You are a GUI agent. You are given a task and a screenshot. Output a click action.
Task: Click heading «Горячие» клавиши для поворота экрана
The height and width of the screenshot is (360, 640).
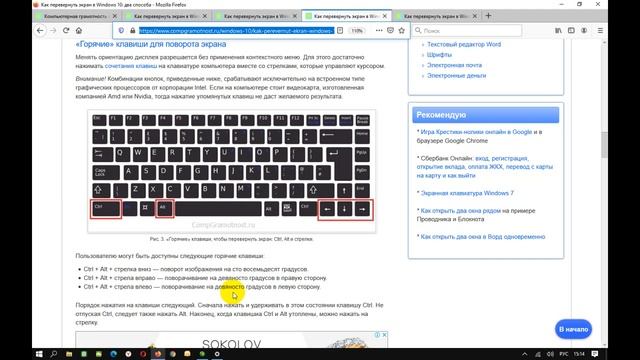coord(151,44)
